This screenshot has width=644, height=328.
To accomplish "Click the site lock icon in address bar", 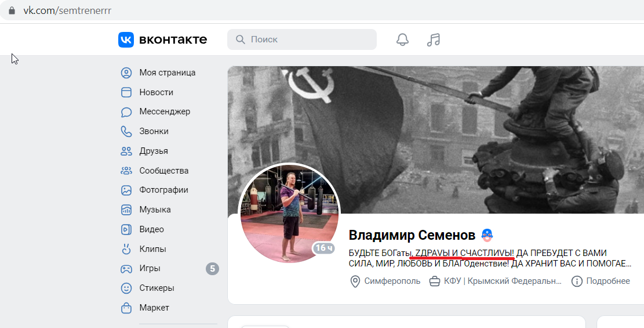I will pyautogui.click(x=12, y=10).
